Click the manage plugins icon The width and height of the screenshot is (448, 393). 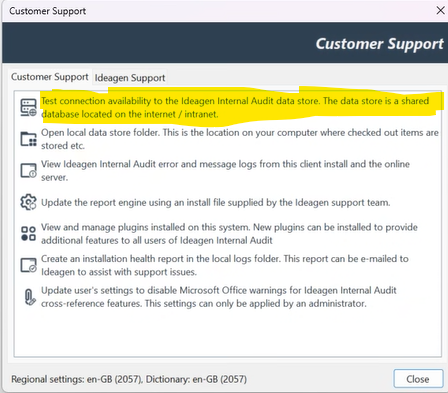point(28,234)
